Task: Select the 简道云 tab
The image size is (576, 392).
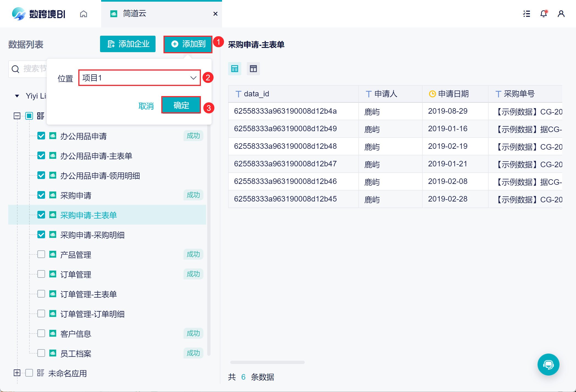Action: (134, 14)
